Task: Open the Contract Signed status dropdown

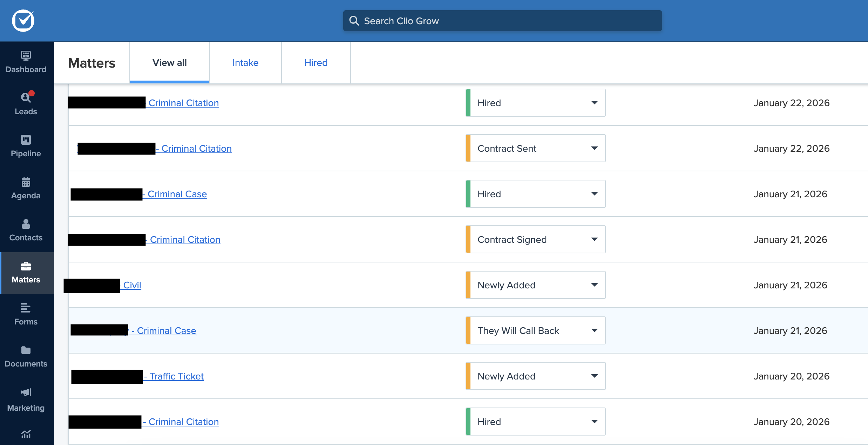Action: [536, 240]
